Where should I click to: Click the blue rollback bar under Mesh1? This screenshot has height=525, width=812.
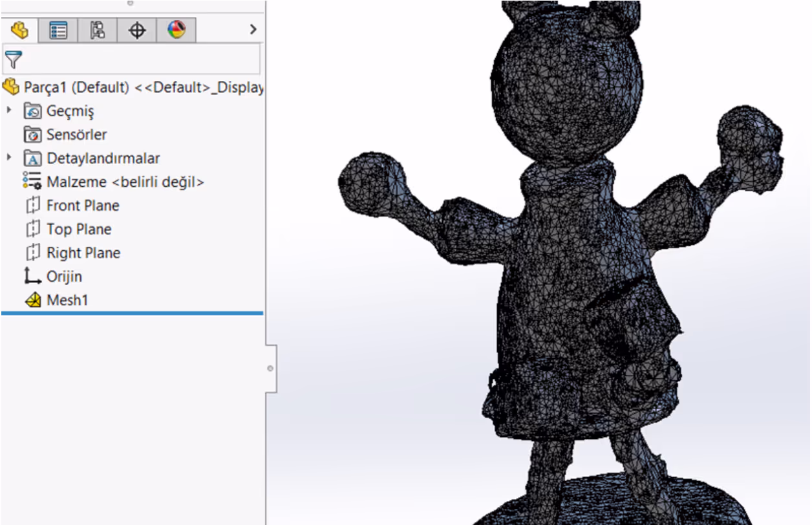pyautogui.click(x=132, y=313)
